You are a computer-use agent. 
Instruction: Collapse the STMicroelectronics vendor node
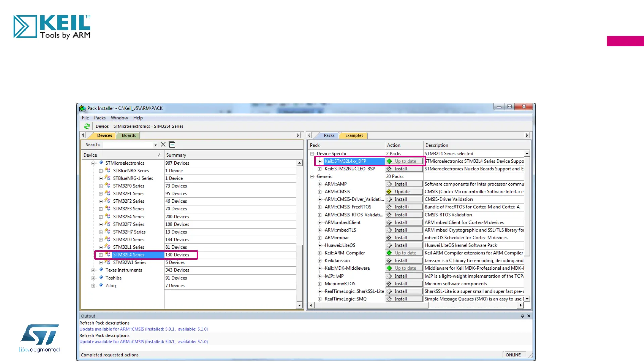[x=93, y=163]
